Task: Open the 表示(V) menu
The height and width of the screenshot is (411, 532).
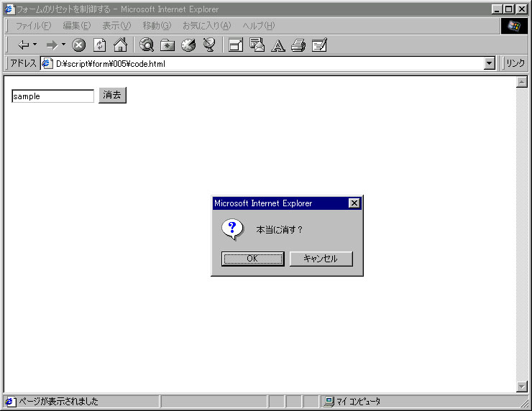Action: point(116,26)
